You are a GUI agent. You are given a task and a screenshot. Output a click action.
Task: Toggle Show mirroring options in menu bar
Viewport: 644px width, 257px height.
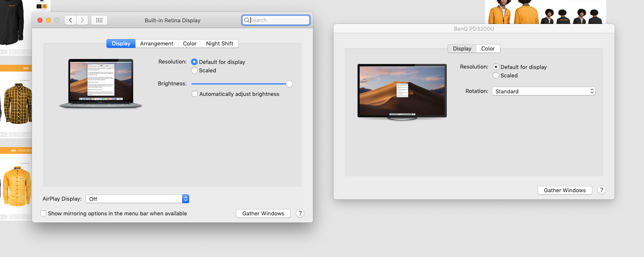click(x=43, y=213)
